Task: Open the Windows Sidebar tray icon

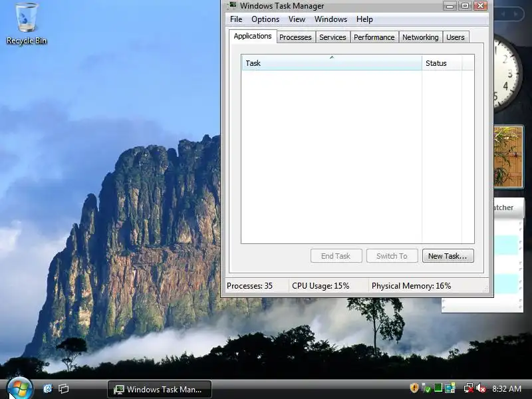Action: pos(450,388)
